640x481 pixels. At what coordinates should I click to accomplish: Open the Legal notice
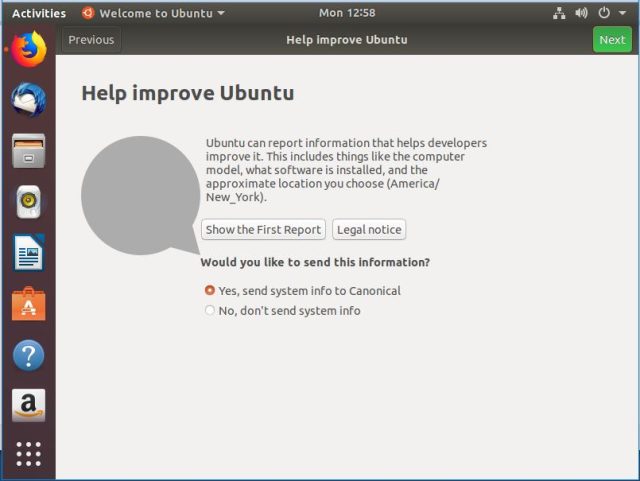(369, 230)
